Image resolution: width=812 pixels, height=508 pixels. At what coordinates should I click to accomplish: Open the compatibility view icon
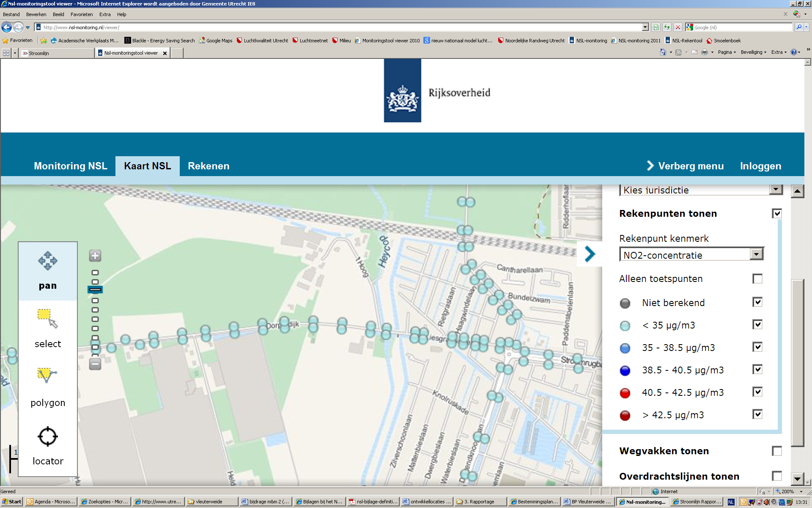tap(656, 28)
